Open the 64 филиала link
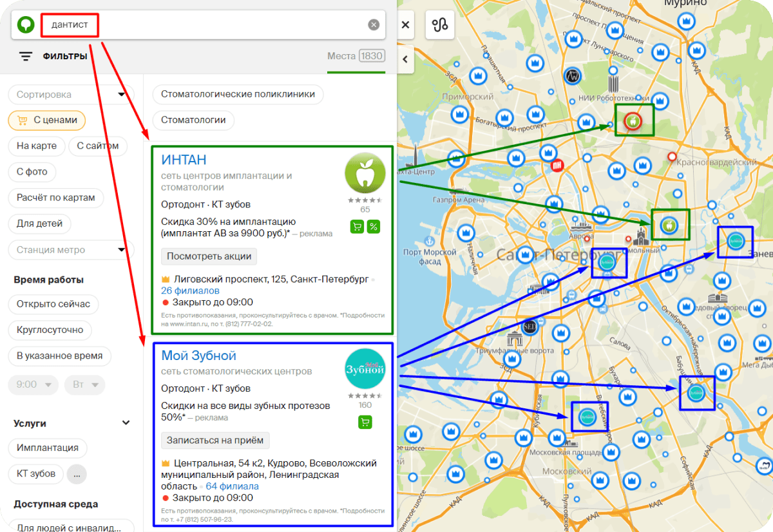This screenshot has height=532, width=773. point(232,486)
